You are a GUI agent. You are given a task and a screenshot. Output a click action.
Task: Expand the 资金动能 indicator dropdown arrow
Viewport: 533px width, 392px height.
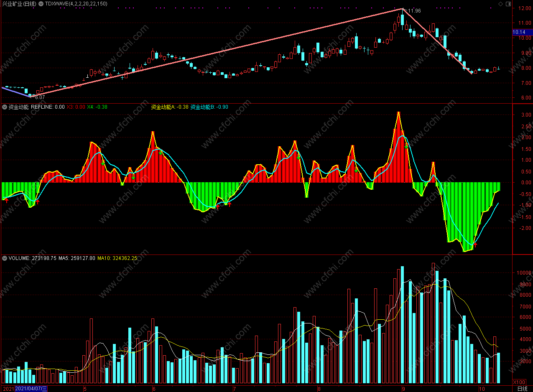5,107
